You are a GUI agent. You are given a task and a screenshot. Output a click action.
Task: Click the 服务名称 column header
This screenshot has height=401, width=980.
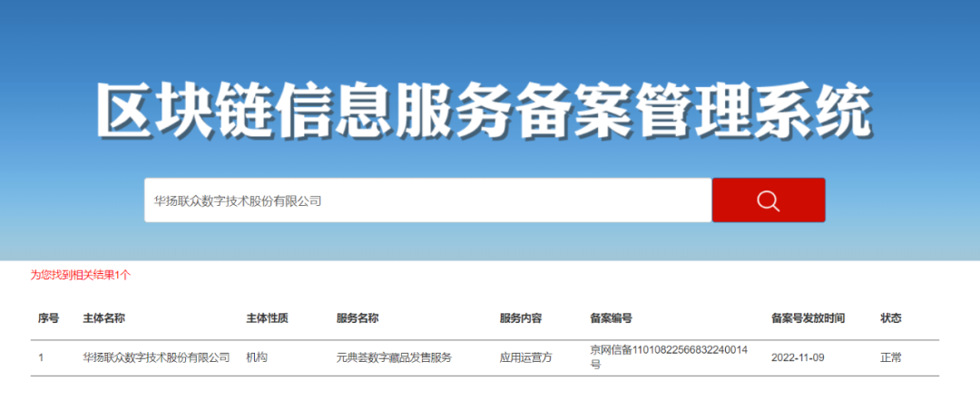click(x=358, y=318)
